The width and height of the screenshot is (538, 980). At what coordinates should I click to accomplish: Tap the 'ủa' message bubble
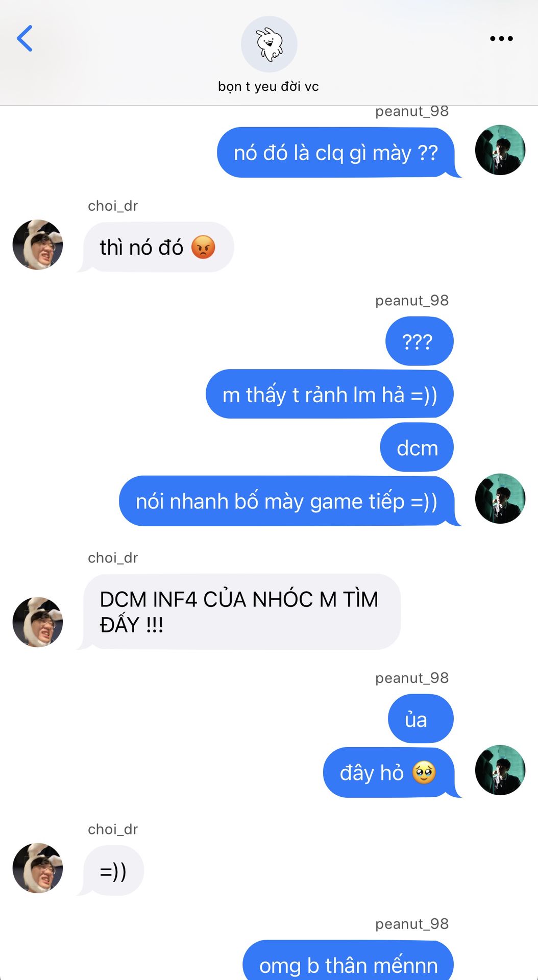[x=421, y=719]
